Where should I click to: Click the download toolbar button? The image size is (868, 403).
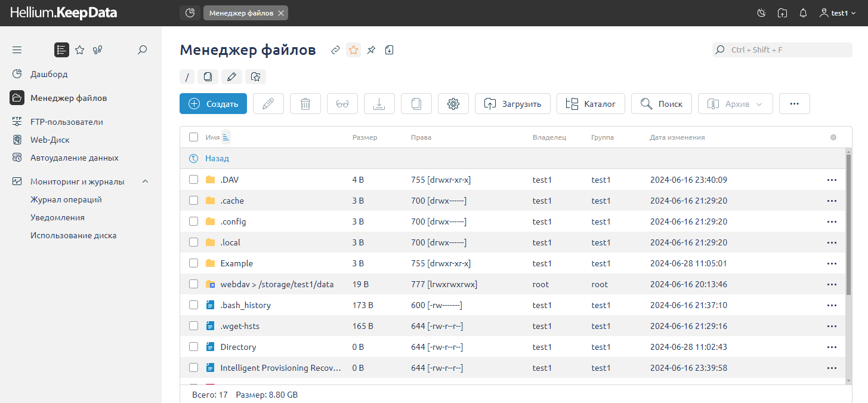click(379, 103)
